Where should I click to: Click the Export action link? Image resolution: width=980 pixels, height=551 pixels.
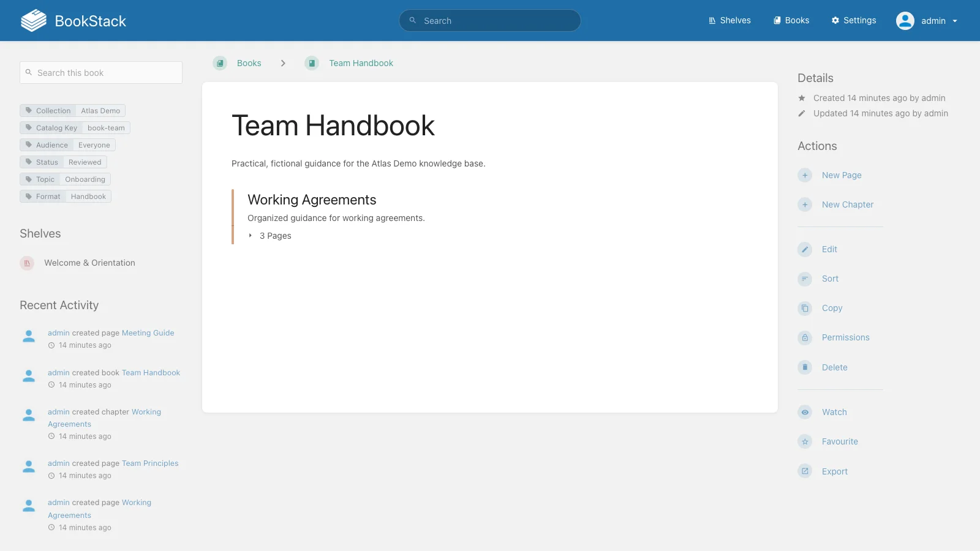pyautogui.click(x=834, y=471)
